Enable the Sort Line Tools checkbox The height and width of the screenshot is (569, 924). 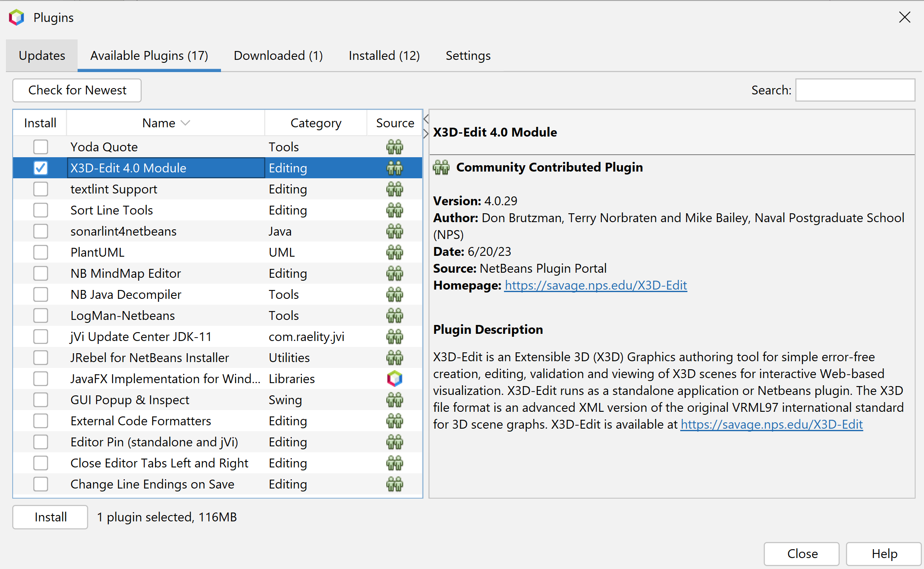[x=40, y=210]
